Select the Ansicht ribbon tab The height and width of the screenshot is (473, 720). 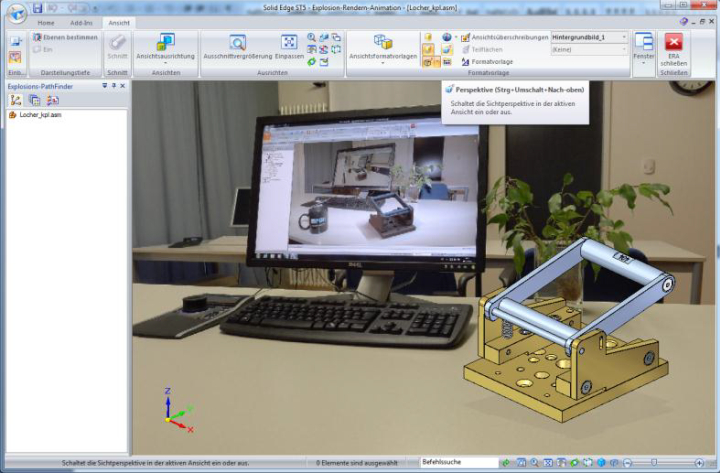pos(119,23)
